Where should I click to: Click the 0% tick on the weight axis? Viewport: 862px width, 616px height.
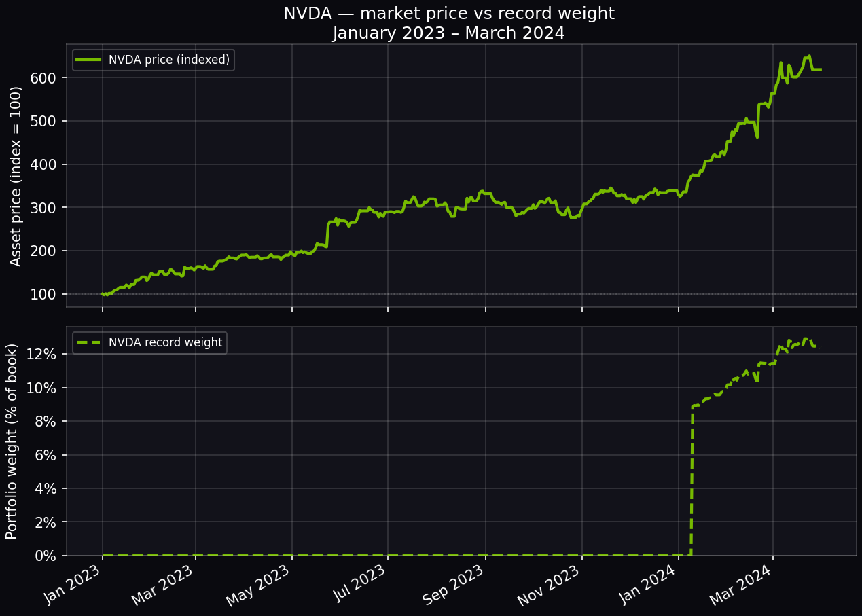[x=47, y=556]
